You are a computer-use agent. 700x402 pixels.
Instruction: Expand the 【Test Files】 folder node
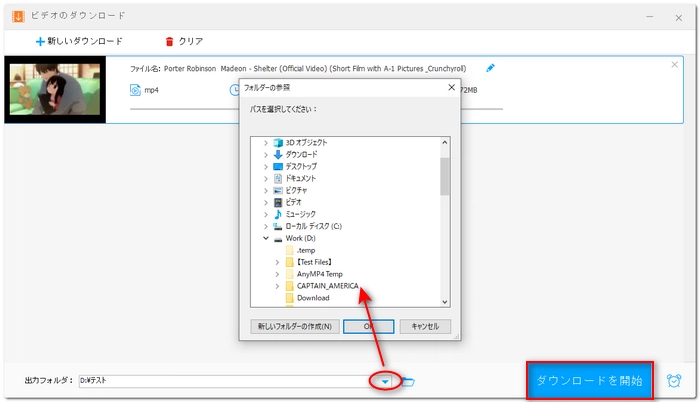pyautogui.click(x=277, y=262)
